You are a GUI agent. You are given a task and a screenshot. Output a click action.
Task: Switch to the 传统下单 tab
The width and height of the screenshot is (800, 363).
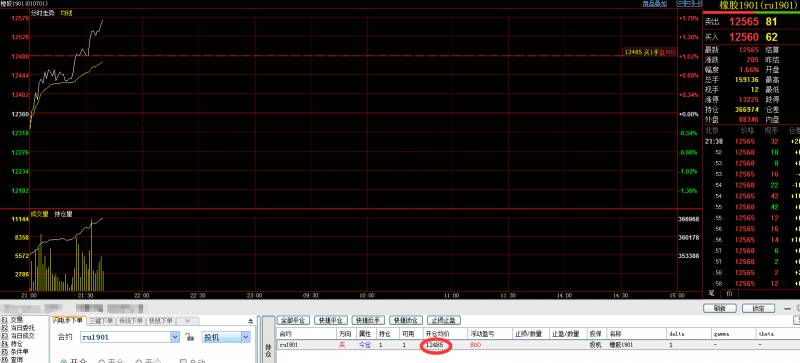click(131, 321)
